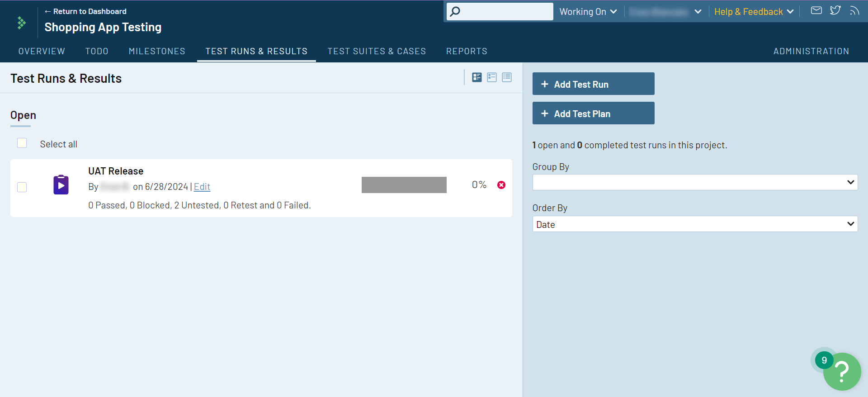
Task: Click the Twitter bird icon
Action: [x=835, y=10]
